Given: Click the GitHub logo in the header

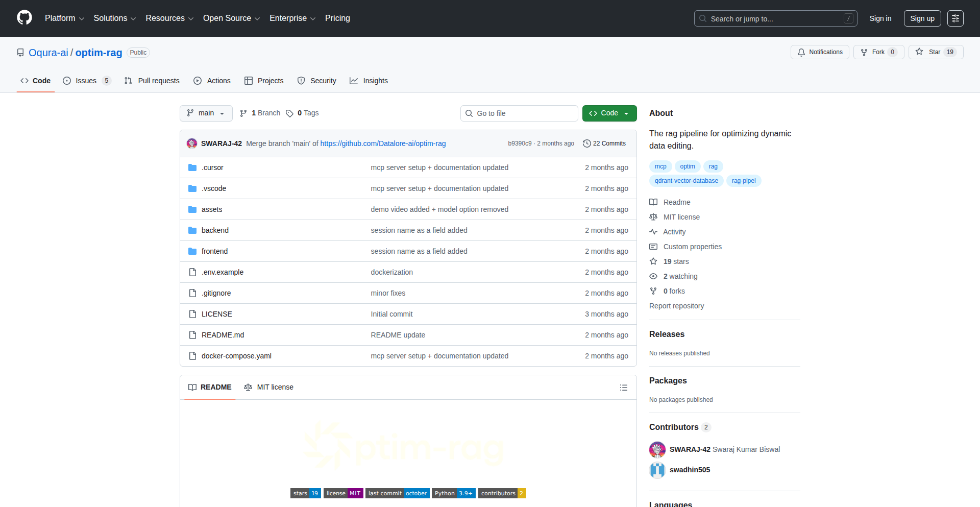Looking at the screenshot, I should pos(23,18).
